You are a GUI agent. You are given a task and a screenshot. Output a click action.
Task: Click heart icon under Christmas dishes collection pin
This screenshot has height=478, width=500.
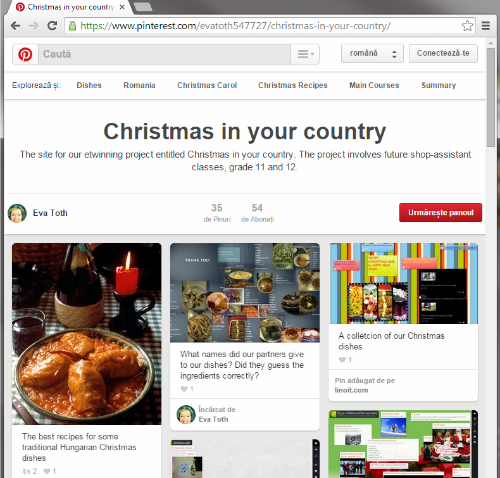pos(342,360)
